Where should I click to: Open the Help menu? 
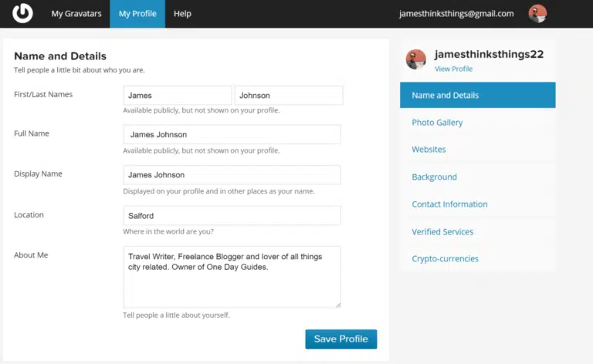click(x=182, y=14)
